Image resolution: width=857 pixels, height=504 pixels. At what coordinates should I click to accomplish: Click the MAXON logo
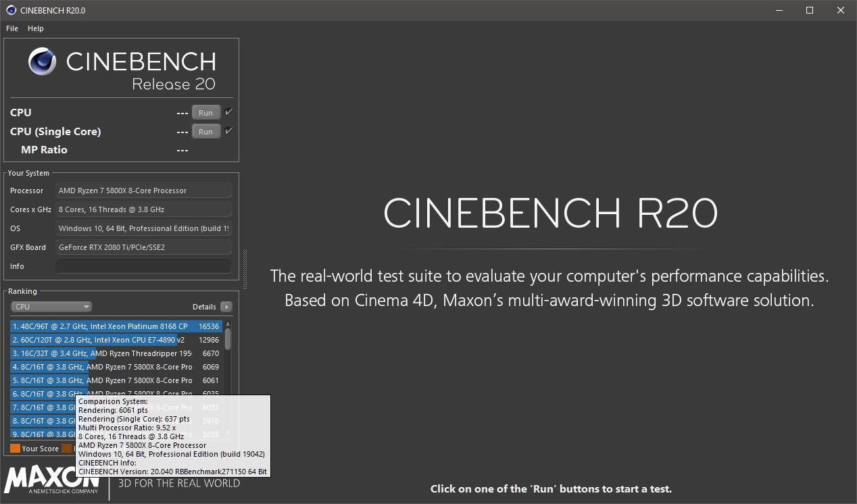[52, 479]
